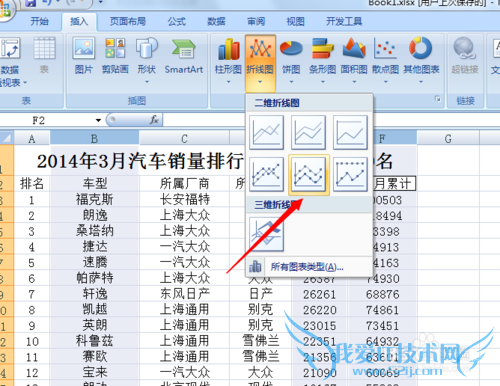500x386 pixels.
Task: Click the Select All corner button
Action: [x=7, y=138]
